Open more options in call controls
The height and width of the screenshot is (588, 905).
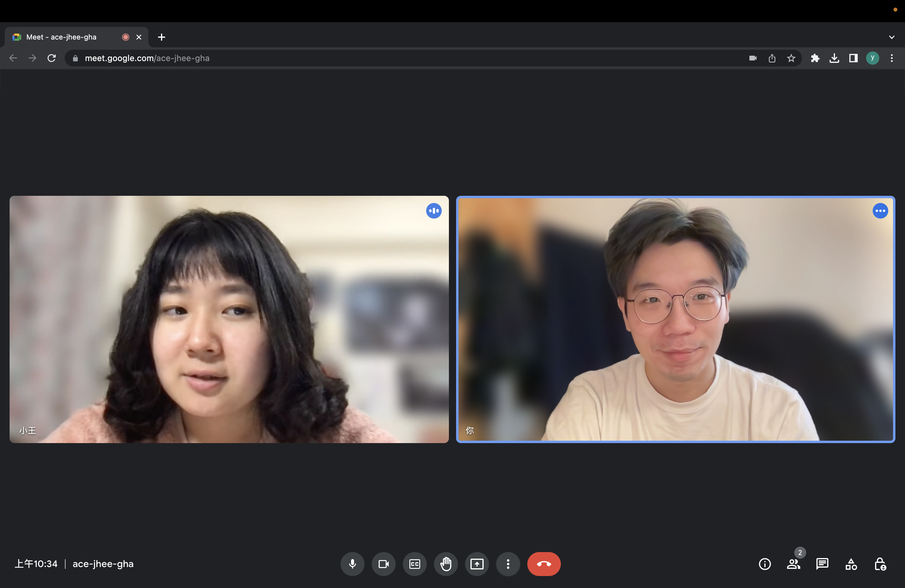[x=508, y=564]
